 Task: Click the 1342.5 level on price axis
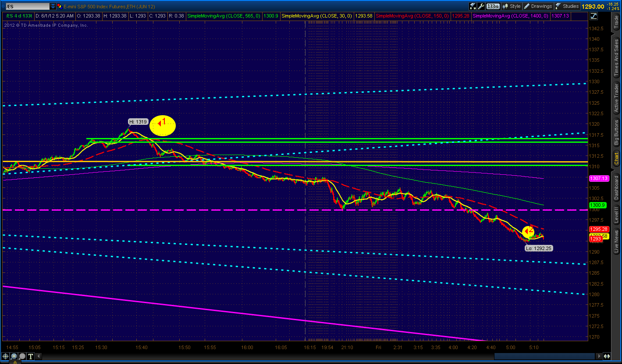click(x=597, y=28)
